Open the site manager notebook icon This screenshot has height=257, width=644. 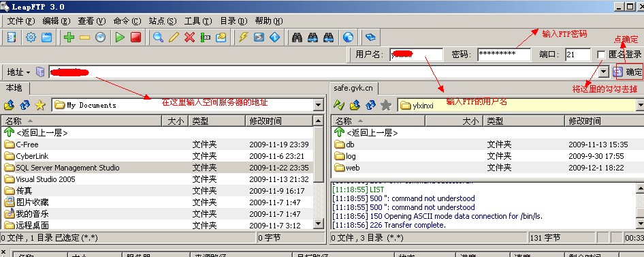[12, 37]
